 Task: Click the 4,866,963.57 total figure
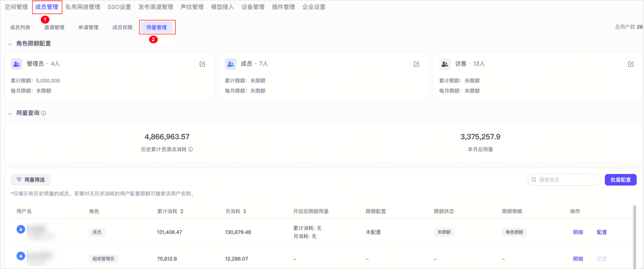coord(167,137)
